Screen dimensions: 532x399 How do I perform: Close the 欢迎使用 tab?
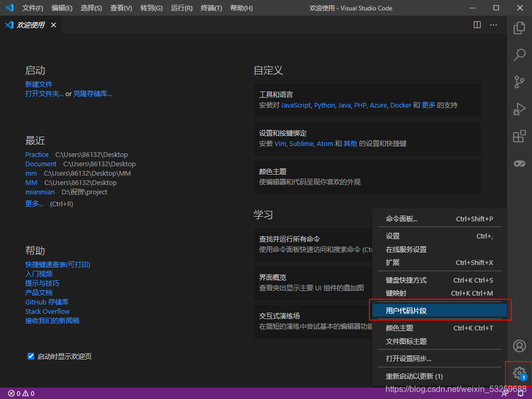tap(54, 25)
